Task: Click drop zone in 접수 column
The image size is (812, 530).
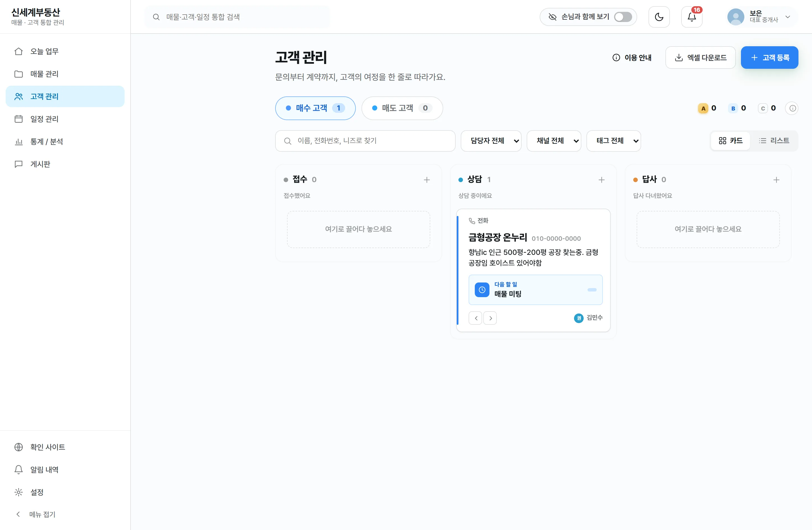Action: 358,229
